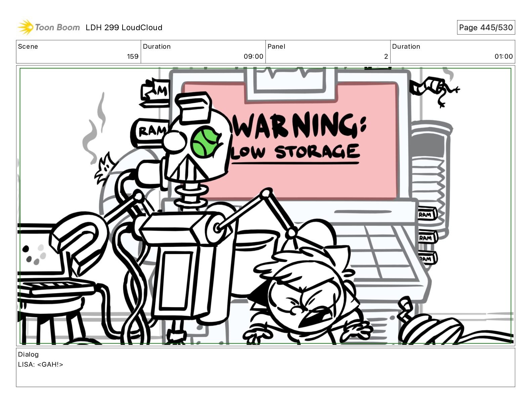Click the Toon Boom logo
The height and width of the screenshot is (411, 532).
(x=49, y=27)
